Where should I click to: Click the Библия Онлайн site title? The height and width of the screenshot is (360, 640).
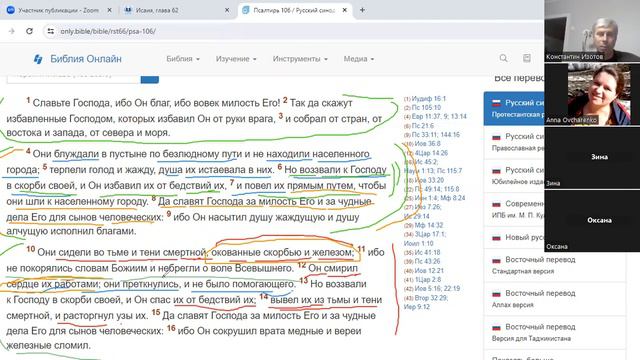tap(86, 59)
